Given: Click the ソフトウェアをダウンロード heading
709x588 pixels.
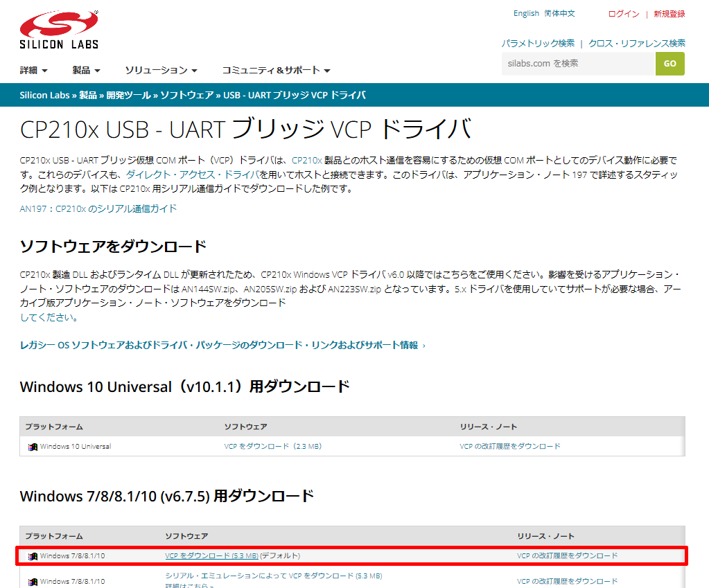Looking at the screenshot, I should [x=113, y=247].
